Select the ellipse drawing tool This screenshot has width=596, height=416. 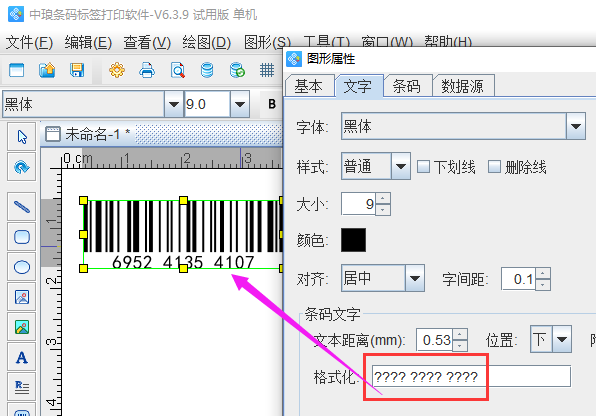click(22, 267)
